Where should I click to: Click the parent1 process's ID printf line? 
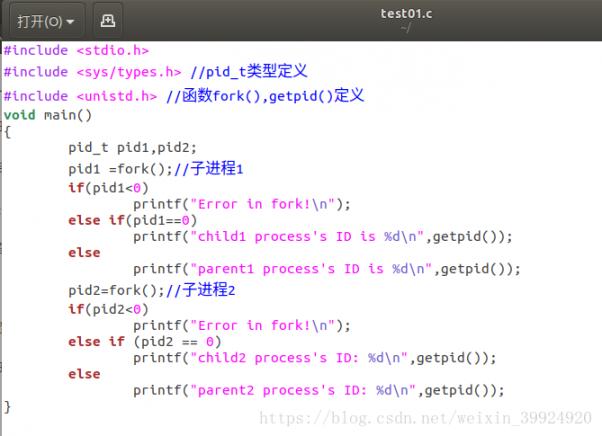tap(327, 269)
